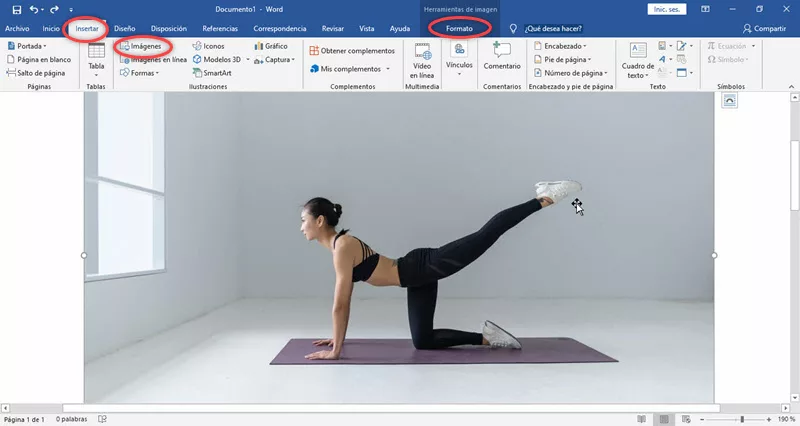This screenshot has width=800, height=426.
Task: Switch to Web Layout view
Action: pos(686,419)
